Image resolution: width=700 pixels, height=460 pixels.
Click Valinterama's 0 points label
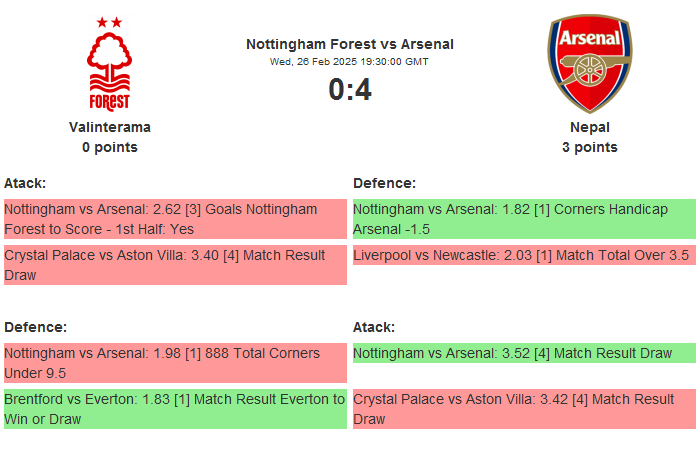110,147
